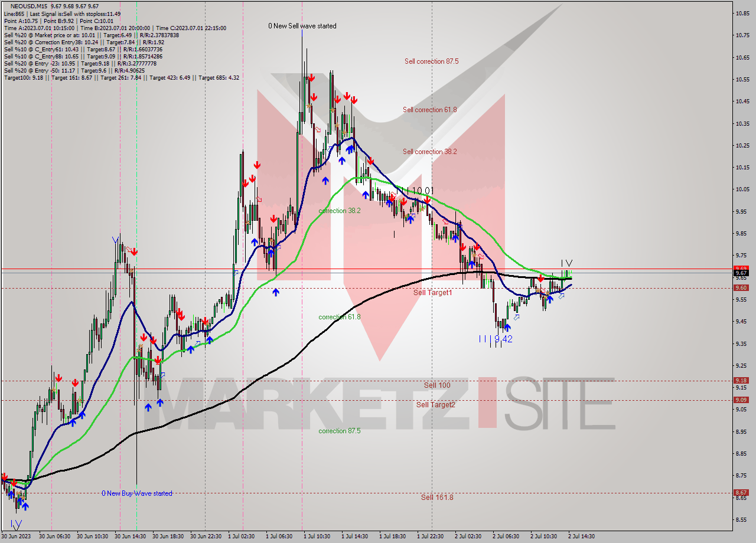The height and width of the screenshot is (543, 756).
Task: Click the wave label reading 10.01
Action: (x=423, y=191)
